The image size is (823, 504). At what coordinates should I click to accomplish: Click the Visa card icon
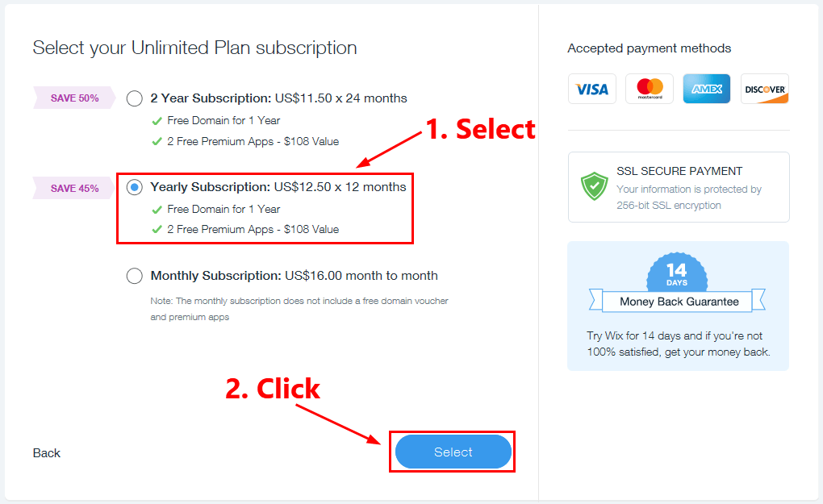click(x=591, y=90)
